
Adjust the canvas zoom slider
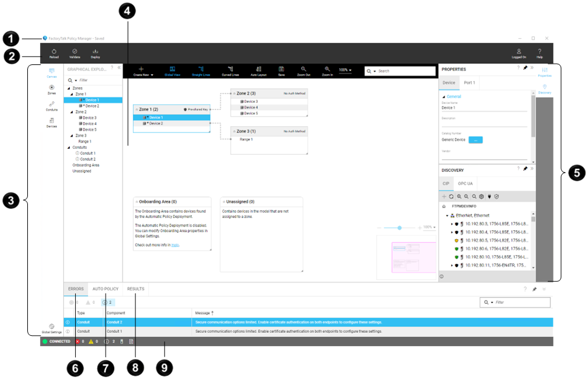(399, 228)
